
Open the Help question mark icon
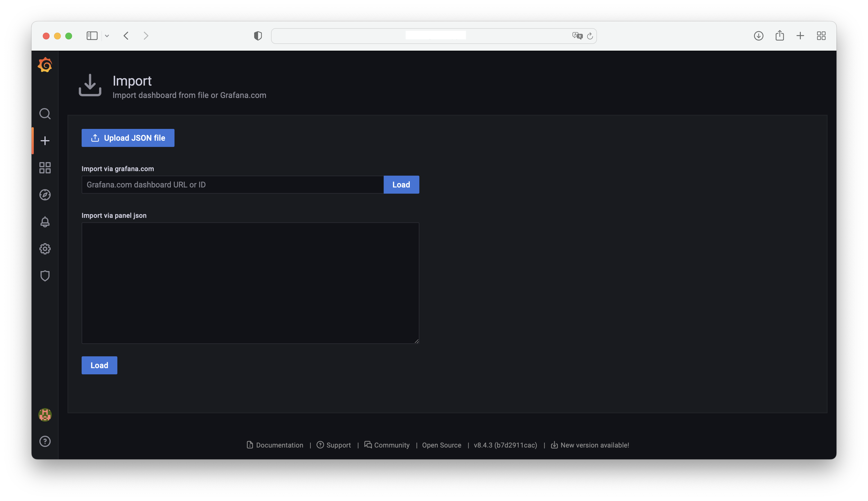click(45, 441)
